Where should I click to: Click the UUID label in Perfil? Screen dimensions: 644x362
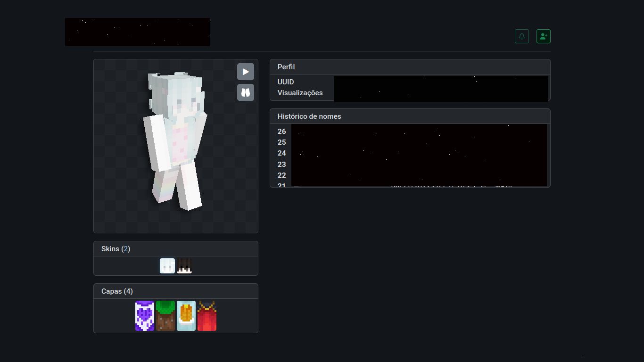(286, 82)
